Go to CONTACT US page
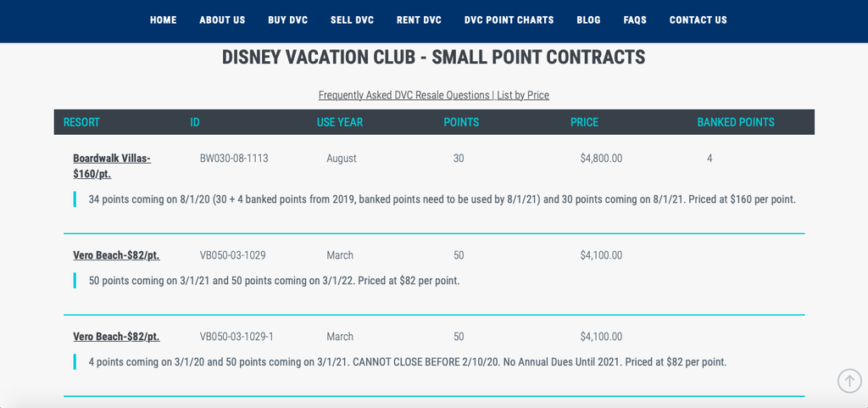 [698, 20]
